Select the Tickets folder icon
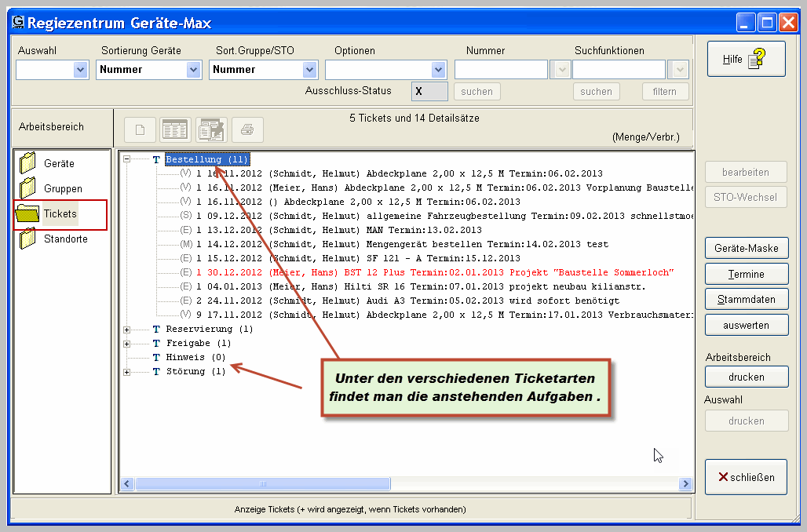 click(x=29, y=214)
